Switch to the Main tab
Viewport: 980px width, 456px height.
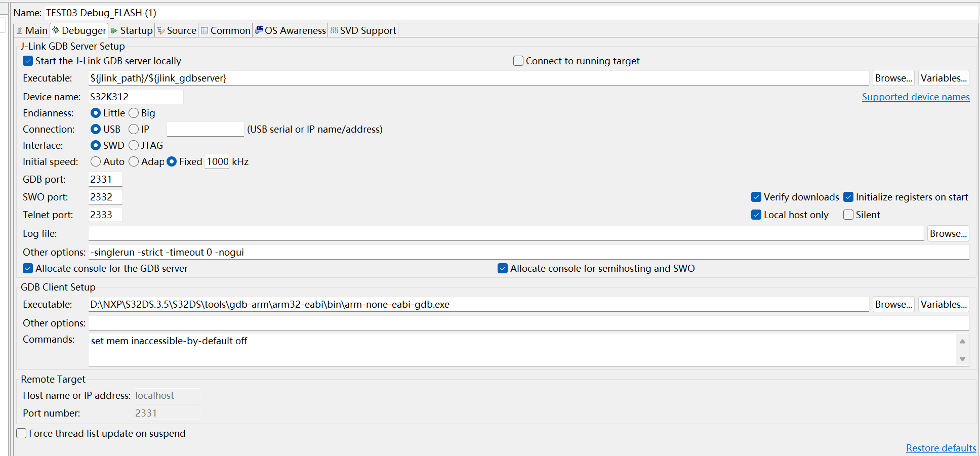tap(31, 30)
